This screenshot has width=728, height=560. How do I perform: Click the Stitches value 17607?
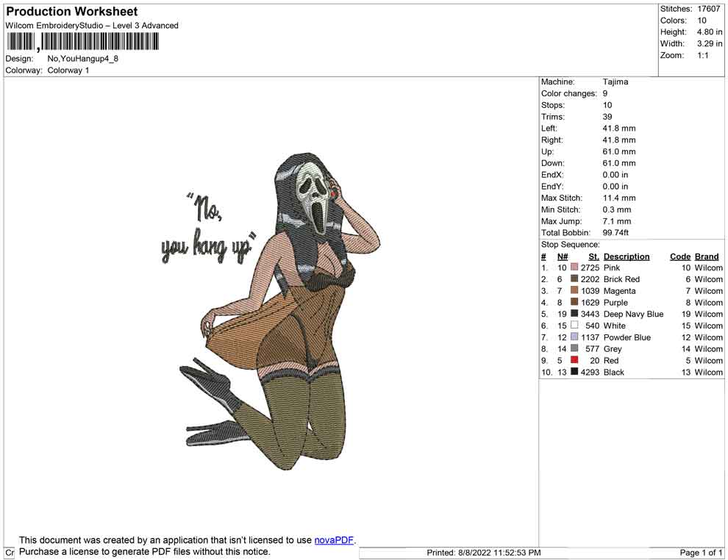pyautogui.click(x=708, y=9)
